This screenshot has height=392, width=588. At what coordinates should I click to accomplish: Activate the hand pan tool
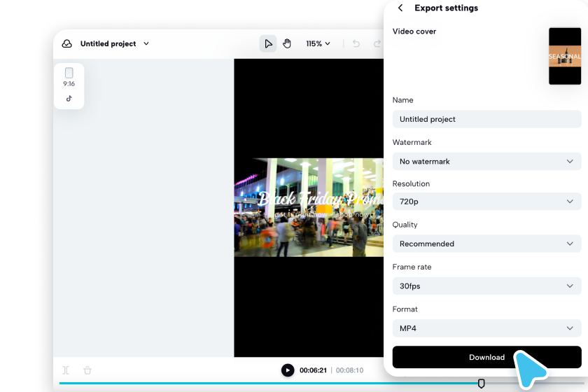(x=287, y=43)
